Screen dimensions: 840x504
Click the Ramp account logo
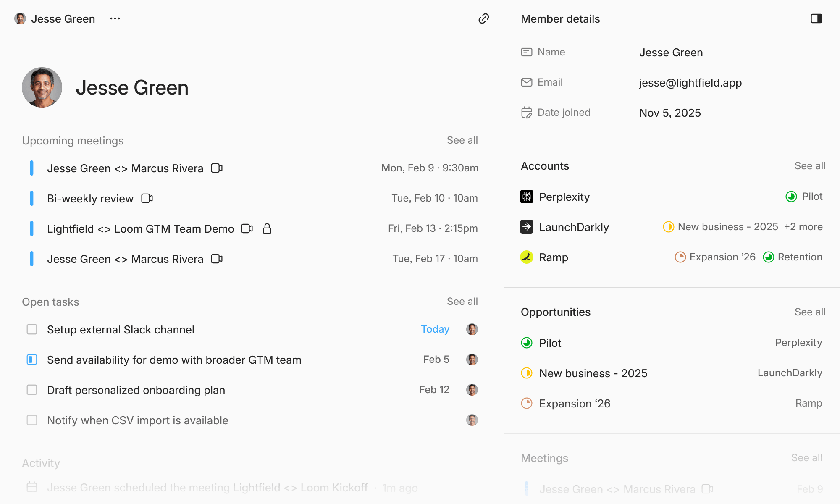(527, 257)
